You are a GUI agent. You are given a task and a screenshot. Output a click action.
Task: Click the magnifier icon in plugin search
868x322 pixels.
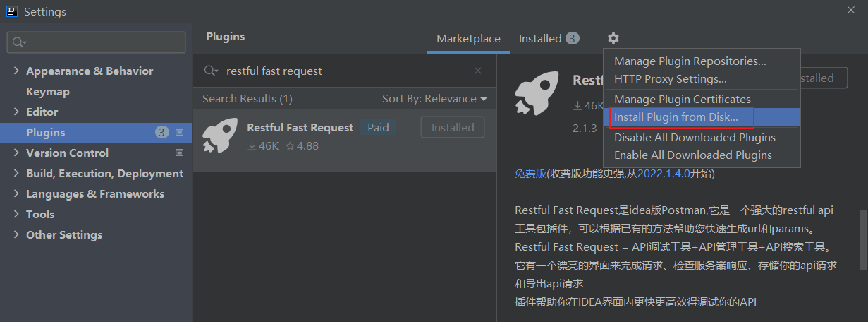210,71
